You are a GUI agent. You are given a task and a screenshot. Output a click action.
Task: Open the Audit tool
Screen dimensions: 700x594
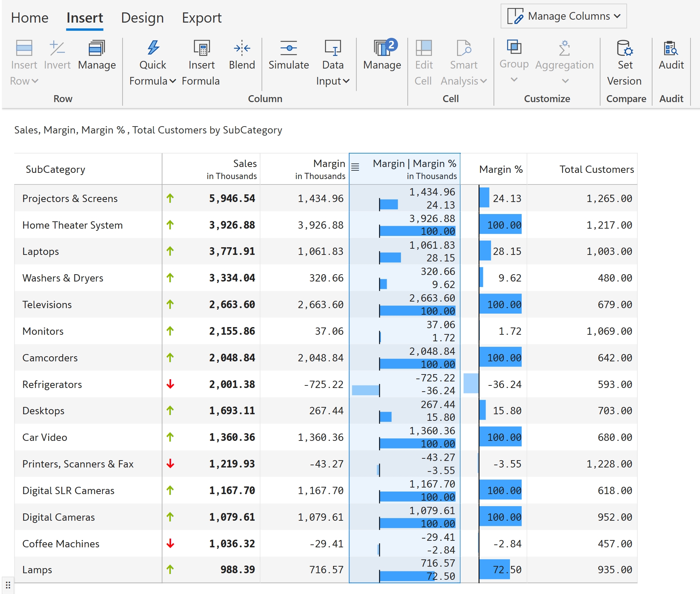pyautogui.click(x=671, y=48)
